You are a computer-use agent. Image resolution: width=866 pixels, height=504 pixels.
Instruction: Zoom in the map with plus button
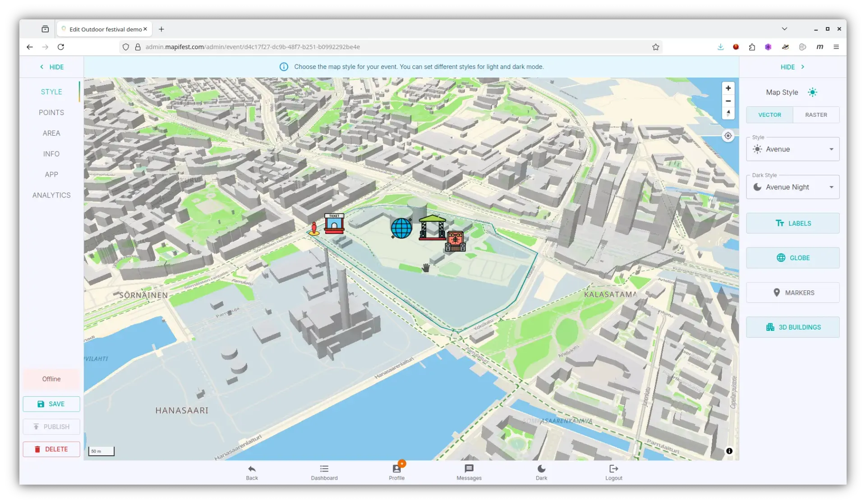tap(728, 88)
